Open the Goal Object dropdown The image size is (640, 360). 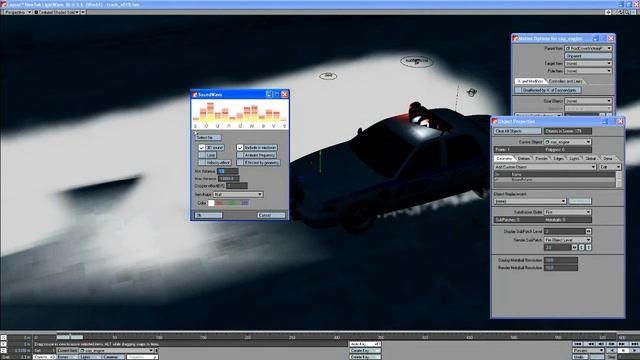click(x=588, y=101)
